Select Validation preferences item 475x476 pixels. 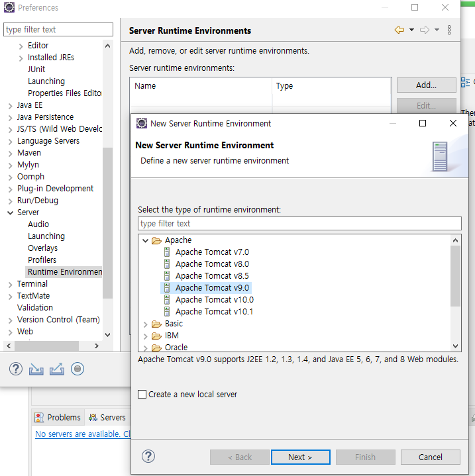35,308
